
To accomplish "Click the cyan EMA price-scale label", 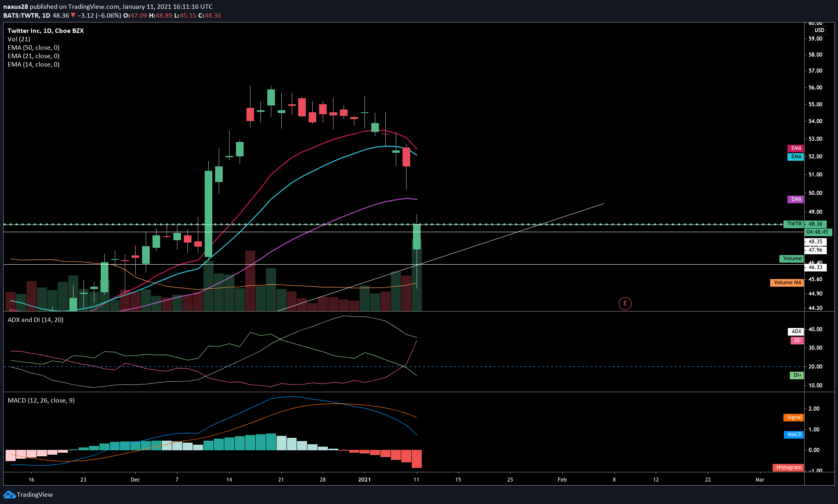I will (795, 157).
